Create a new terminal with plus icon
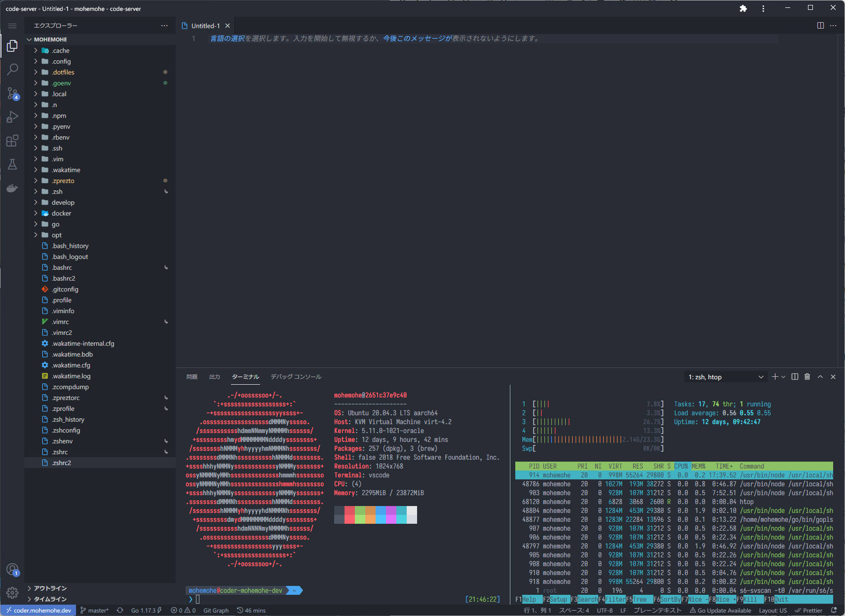 (775, 377)
